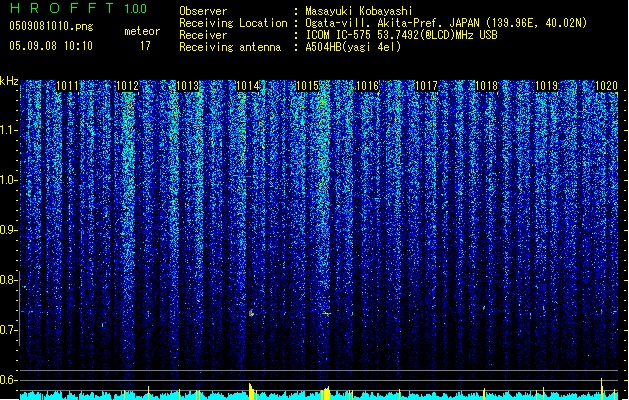Click the meteor label

click(142, 31)
